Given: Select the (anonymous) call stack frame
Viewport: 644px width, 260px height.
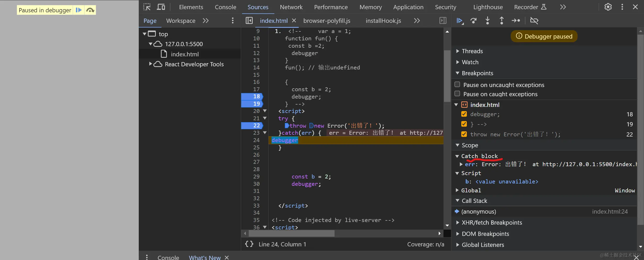Looking at the screenshot, I should [x=544, y=212].
